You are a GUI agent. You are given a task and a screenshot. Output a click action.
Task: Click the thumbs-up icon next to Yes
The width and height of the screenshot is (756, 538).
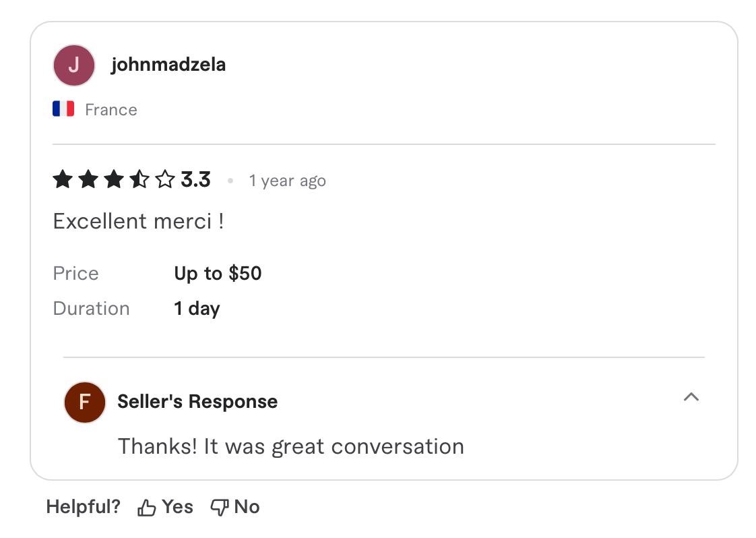(146, 506)
